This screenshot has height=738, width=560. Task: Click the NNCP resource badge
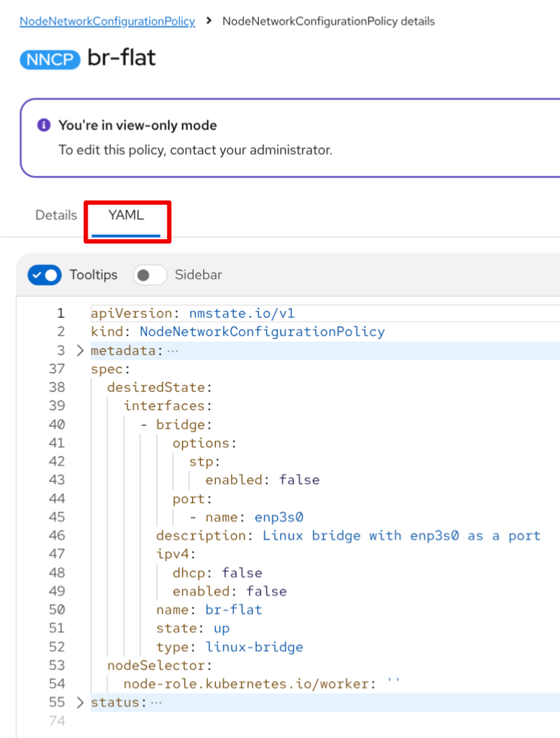click(x=50, y=59)
